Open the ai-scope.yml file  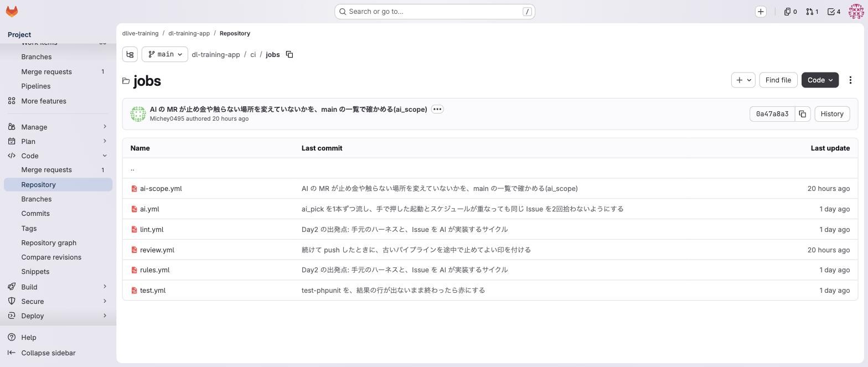[x=161, y=189]
